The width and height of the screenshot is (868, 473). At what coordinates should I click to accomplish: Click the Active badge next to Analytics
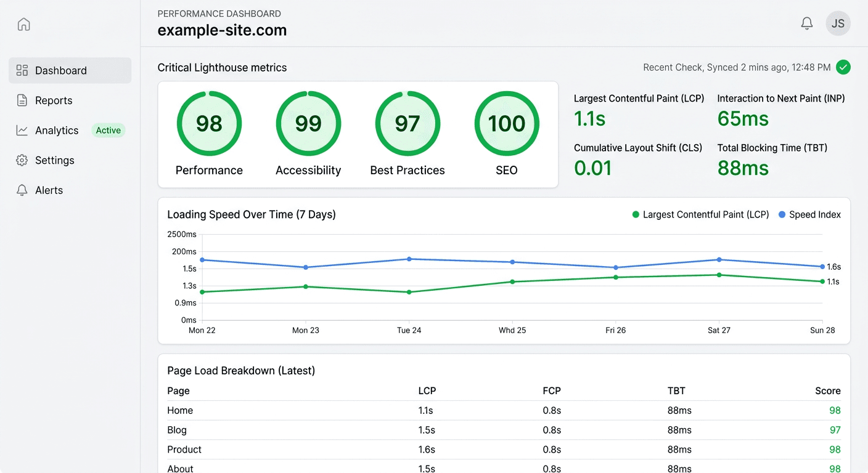[108, 130]
